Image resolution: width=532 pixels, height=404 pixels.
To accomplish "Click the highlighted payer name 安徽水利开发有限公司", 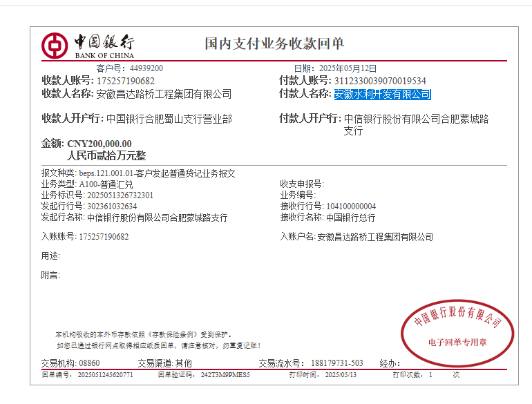I will [382, 95].
